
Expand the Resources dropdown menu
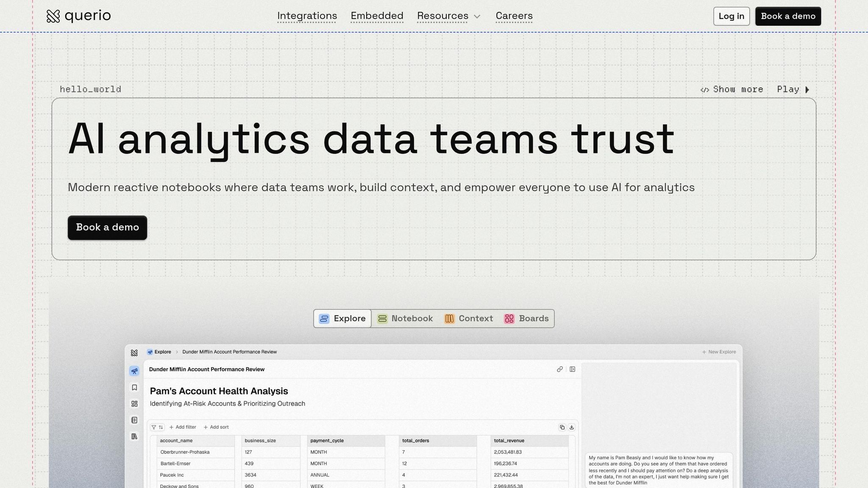click(x=448, y=16)
